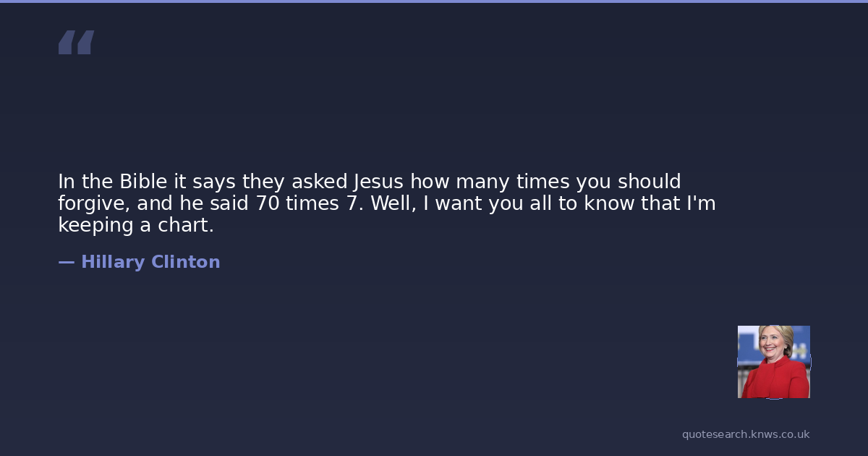Click the purple accent bar at the top
Viewport: 868px width, 456px height.
click(x=434, y=1)
